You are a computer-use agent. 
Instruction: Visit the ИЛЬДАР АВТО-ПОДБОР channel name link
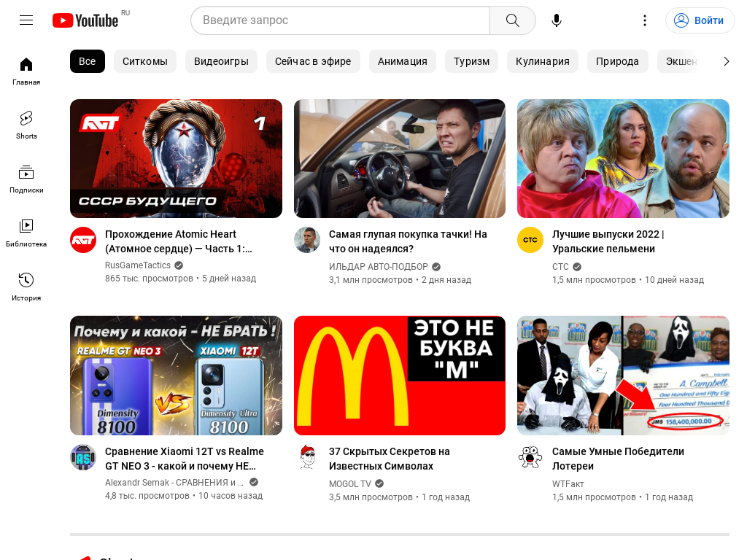click(379, 267)
